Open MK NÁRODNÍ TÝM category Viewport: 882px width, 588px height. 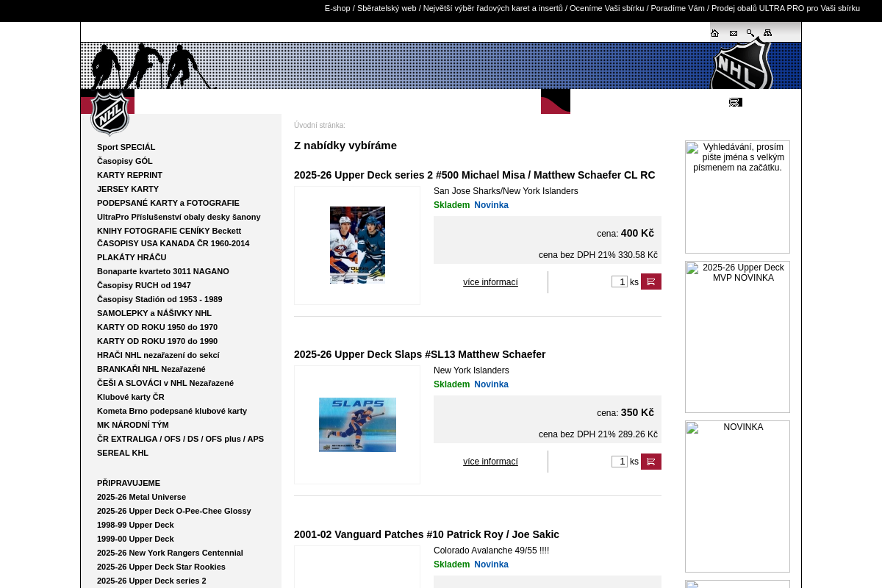(x=133, y=425)
